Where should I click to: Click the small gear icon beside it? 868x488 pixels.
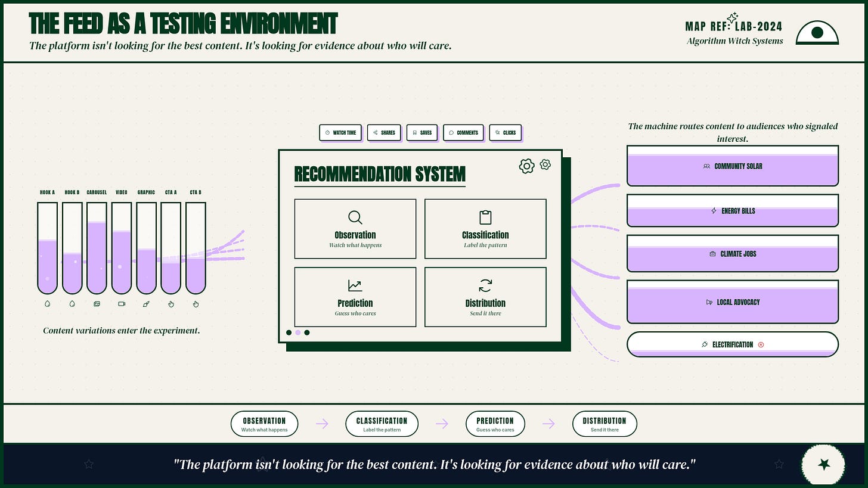click(545, 164)
